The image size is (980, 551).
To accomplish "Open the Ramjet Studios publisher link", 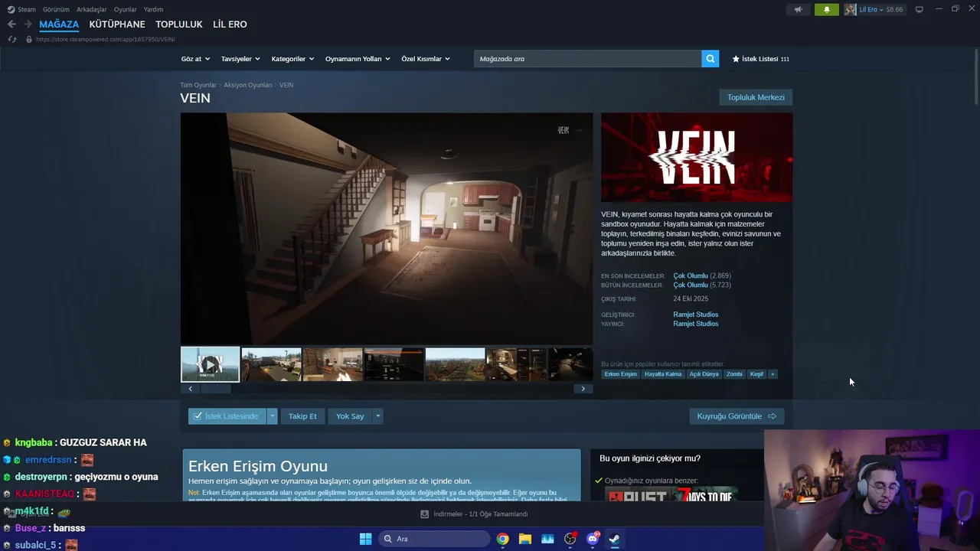I will coord(696,324).
